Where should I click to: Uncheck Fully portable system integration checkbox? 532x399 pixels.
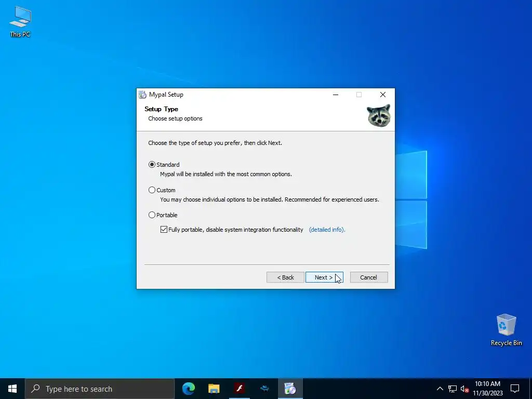pos(164,229)
